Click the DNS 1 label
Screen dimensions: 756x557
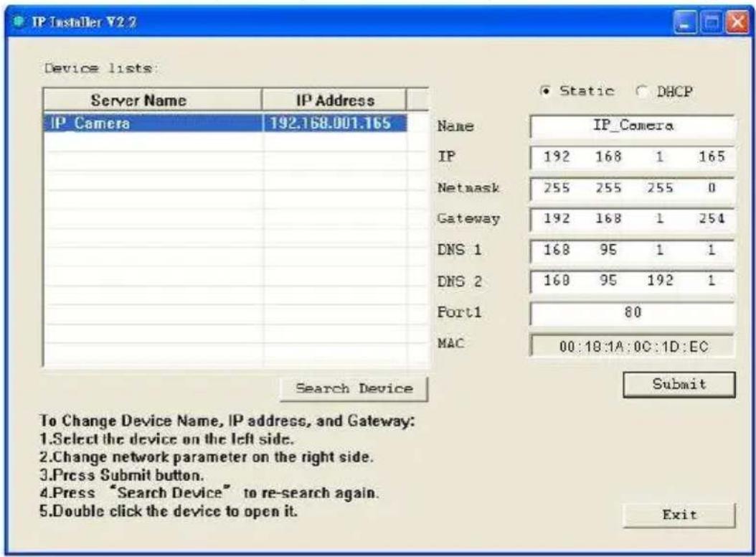coord(459,250)
